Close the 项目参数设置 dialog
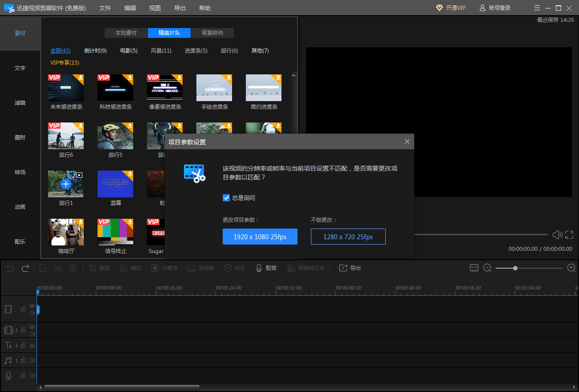 coord(407,142)
